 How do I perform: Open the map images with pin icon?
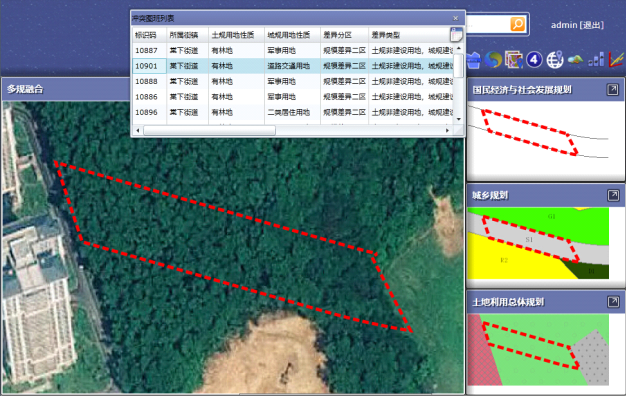[513, 60]
